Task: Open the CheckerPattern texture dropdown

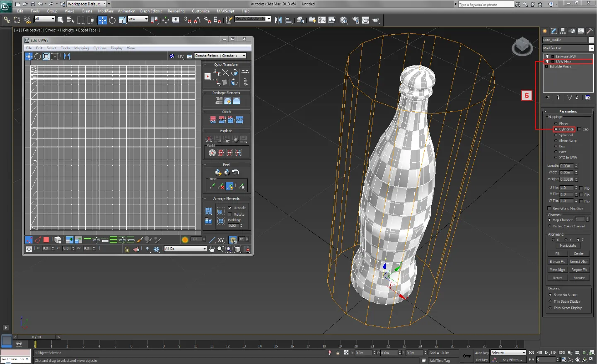Action: 244,56
